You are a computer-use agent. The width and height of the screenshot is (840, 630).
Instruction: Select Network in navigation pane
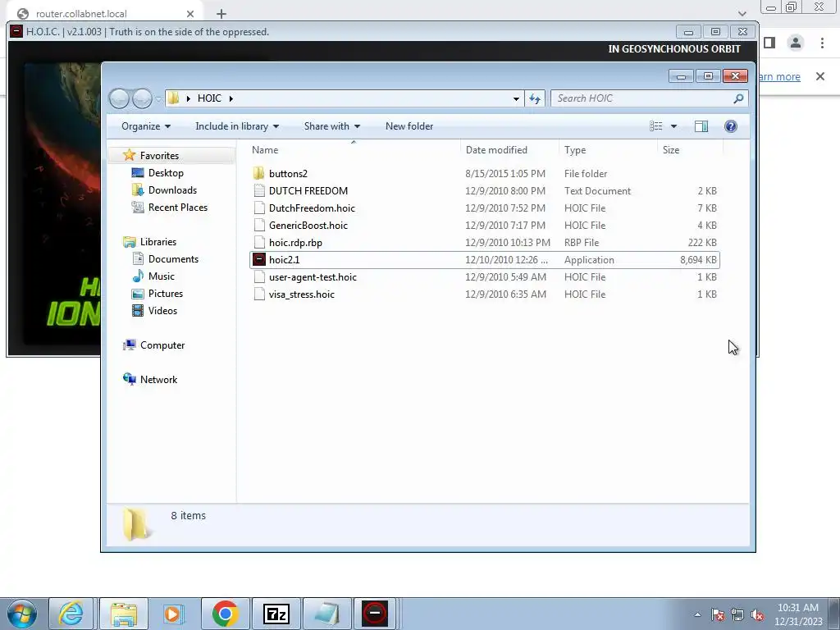(158, 379)
